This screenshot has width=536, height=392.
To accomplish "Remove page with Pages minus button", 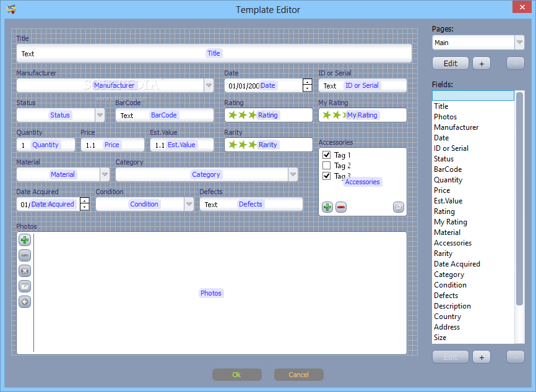I will tap(515, 64).
